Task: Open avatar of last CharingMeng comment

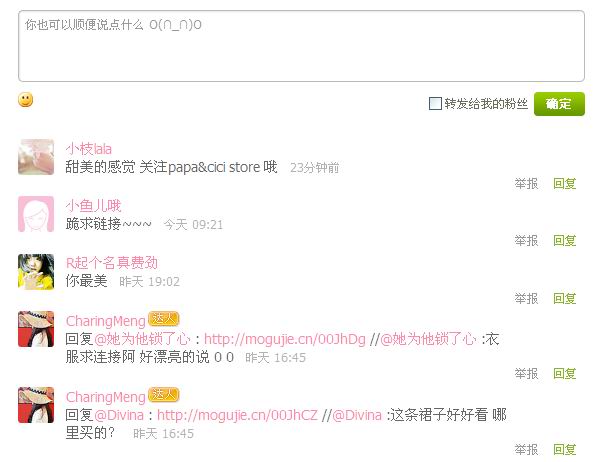Action: pyautogui.click(x=36, y=405)
